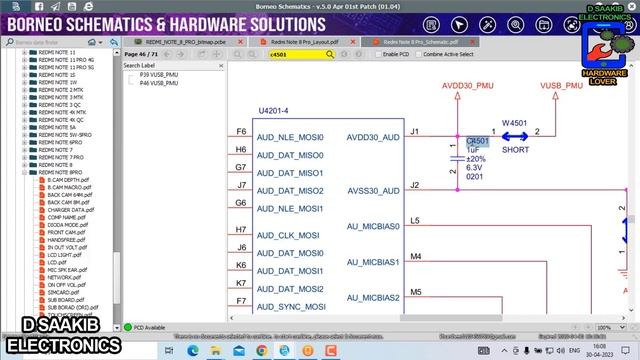Open CHARGER DATA.pdf file

point(71,210)
